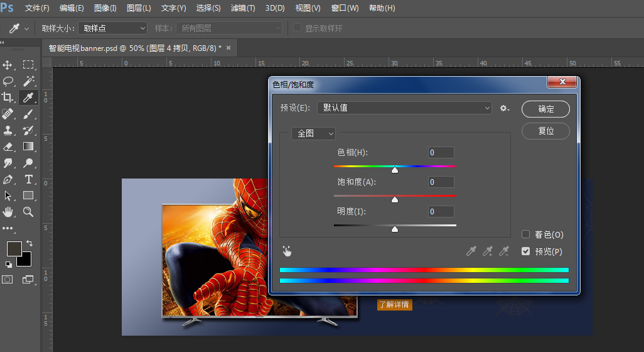Open the 3D(D) menu
The width and height of the screenshot is (644, 352).
click(275, 8)
